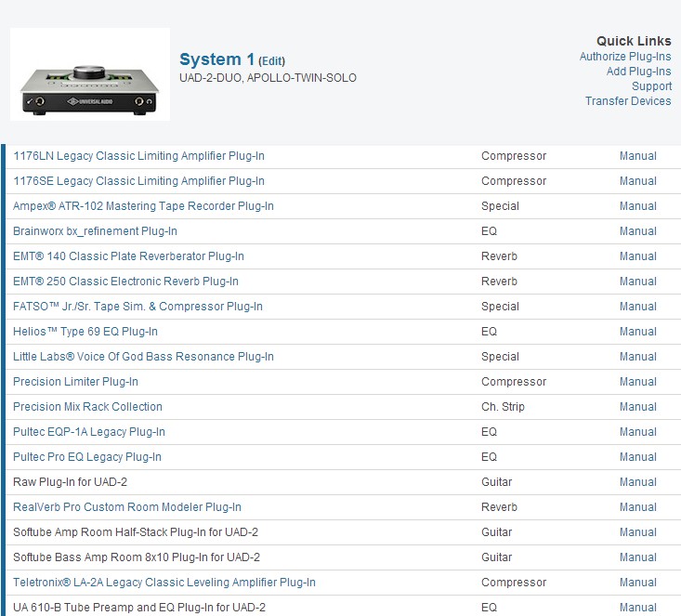681x616 pixels.
Task: Open Manual for Softube Bass Amp Room
Action: coord(638,557)
